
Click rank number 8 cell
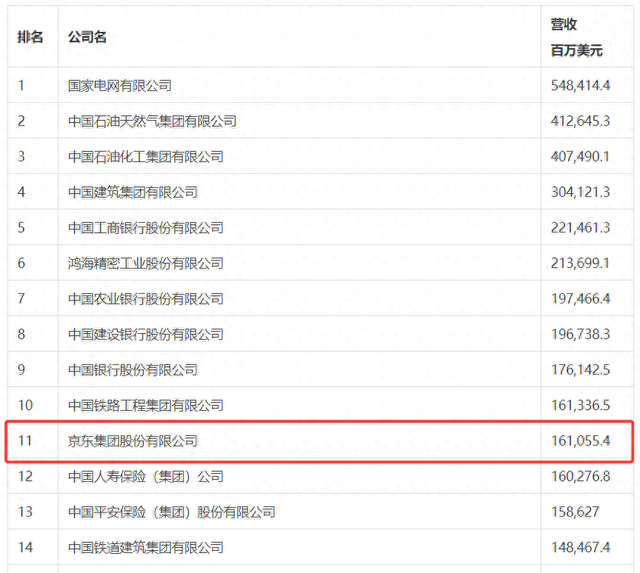(x=21, y=334)
